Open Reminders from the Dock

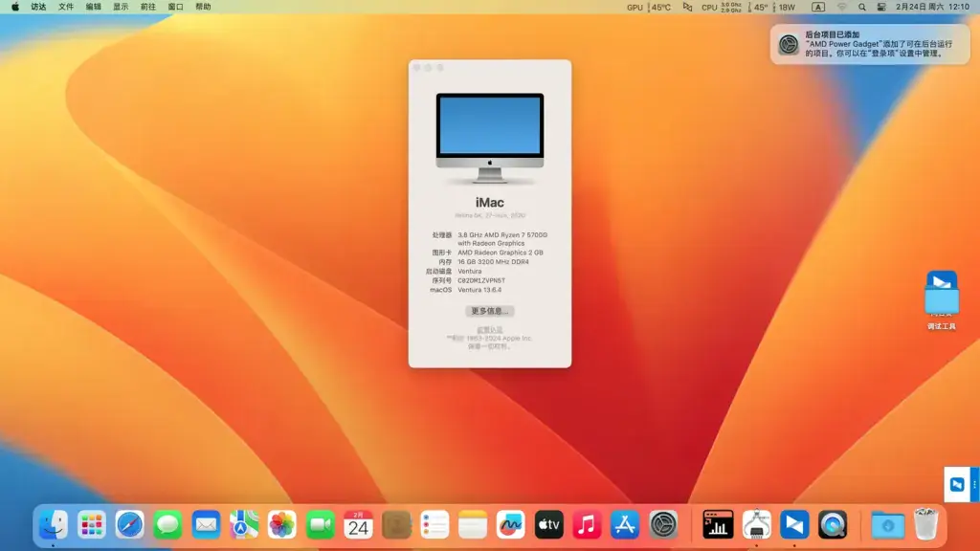(434, 525)
